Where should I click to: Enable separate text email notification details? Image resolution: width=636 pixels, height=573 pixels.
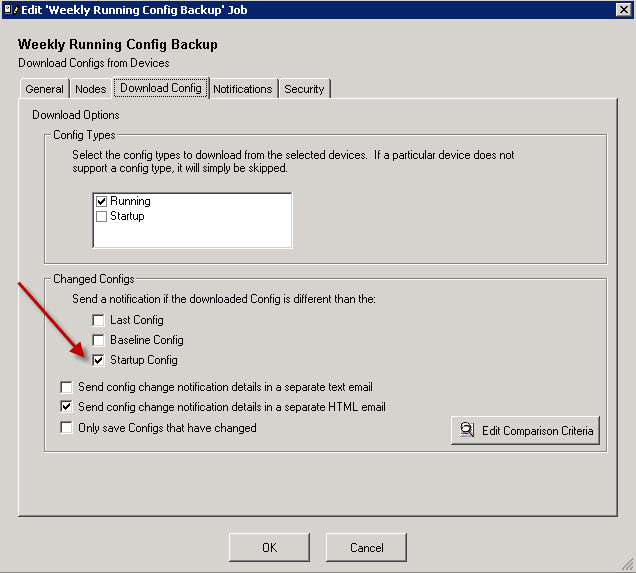[66, 387]
